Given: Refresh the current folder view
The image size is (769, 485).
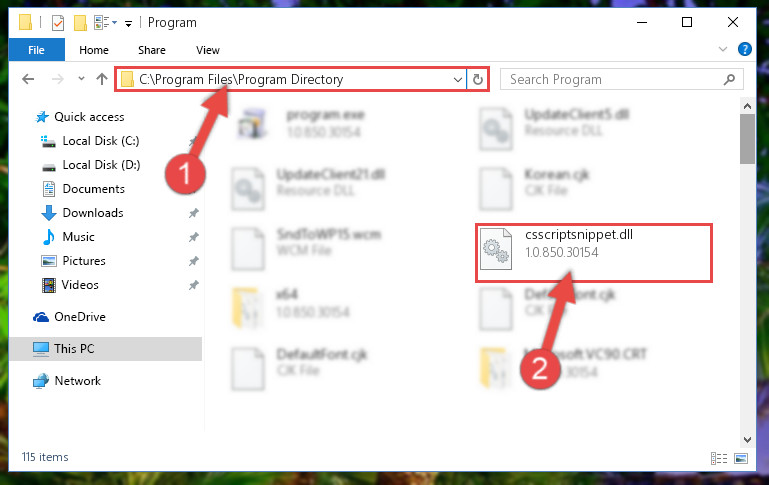Looking at the screenshot, I should [x=478, y=79].
